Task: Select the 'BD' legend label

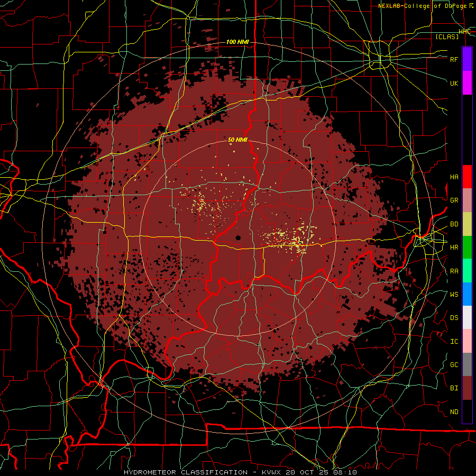Action: 454,224
